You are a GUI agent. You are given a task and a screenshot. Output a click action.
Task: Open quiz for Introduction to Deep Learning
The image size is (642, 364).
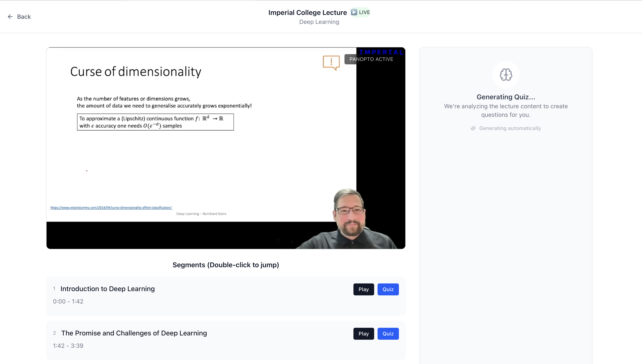388,289
